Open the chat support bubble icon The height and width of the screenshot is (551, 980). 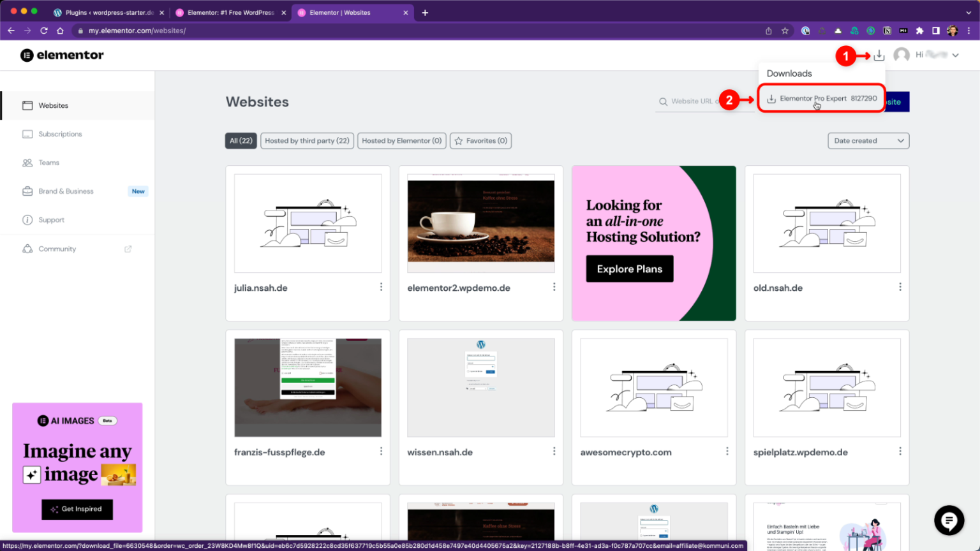point(949,520)
